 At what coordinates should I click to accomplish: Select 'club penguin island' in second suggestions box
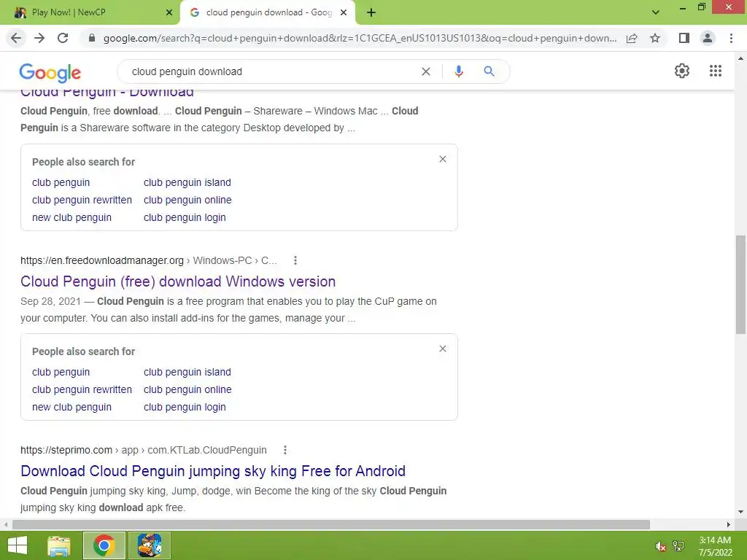click(x=187, y=372)
